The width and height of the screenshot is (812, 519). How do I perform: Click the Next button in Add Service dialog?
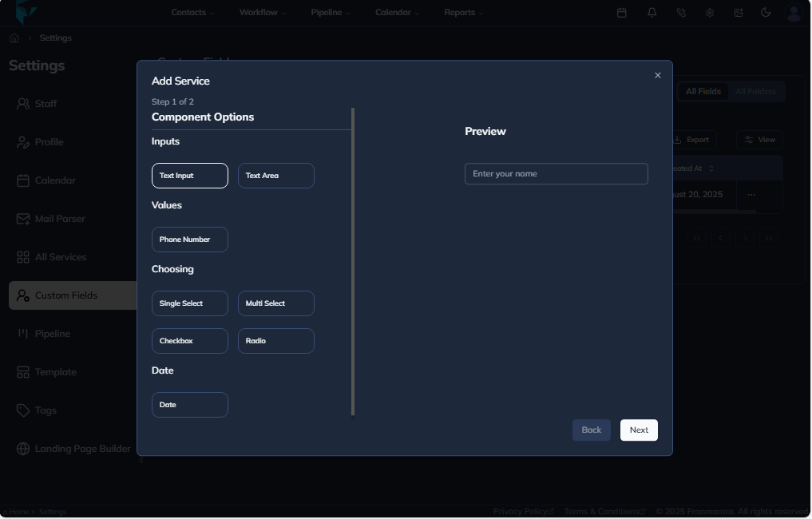coord(639,430)
